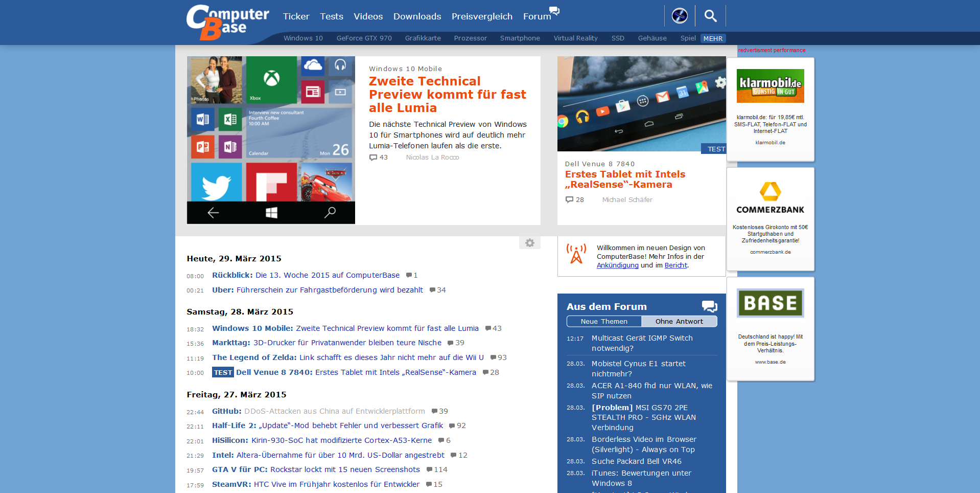
Task: Click the comment count 114 beside GTA V article
Action: tap(437, 469)
